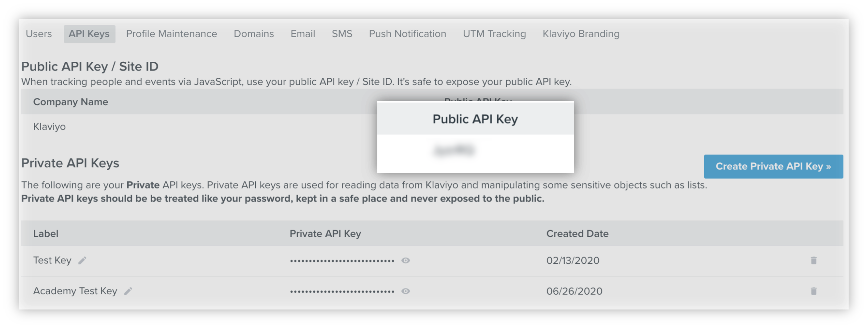868x329 pixels.
Task: Click the Klaviyo company name cell
Action: point(49,127)
